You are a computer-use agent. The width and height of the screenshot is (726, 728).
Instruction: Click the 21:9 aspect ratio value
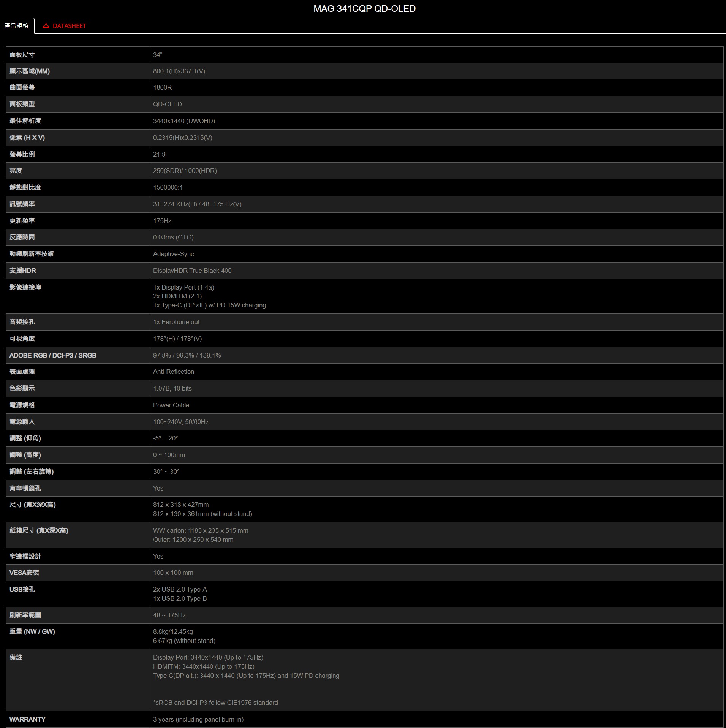pos(159,154)
